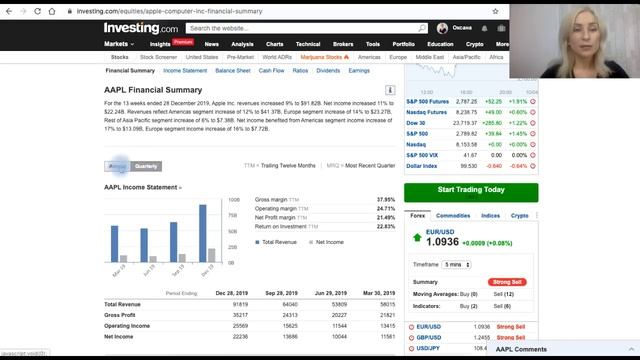This screenshot has width=640, height=360.
Task: Open the Technical menu item
Action: [x=308, y=44]
